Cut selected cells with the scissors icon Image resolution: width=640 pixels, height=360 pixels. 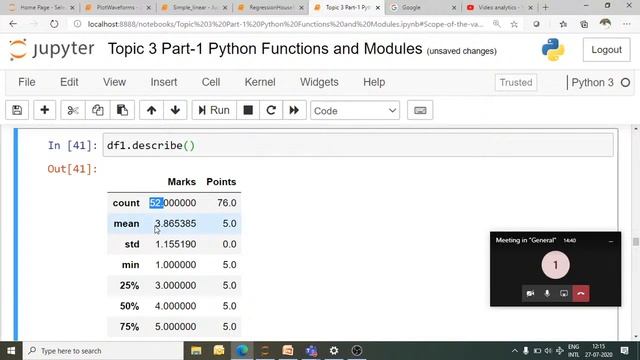coord(73,110)
